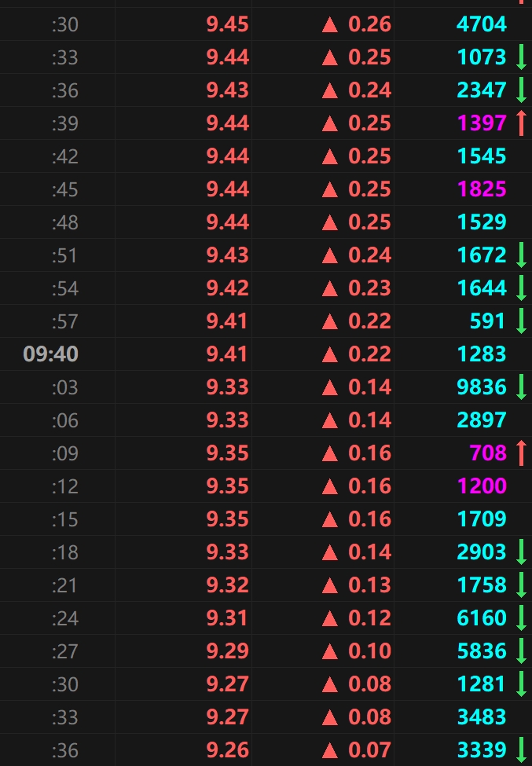
Task: Click the :48 time cell
Action: (x=65, y=222)
